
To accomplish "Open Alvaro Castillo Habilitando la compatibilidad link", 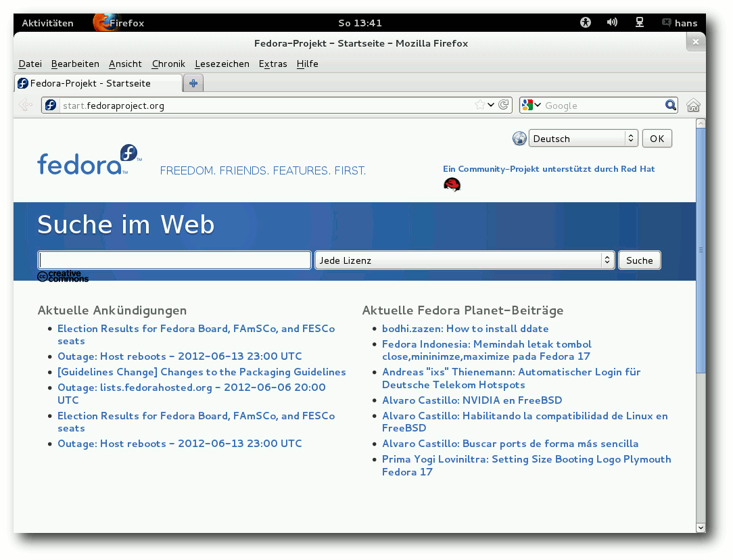I will 525,421.
